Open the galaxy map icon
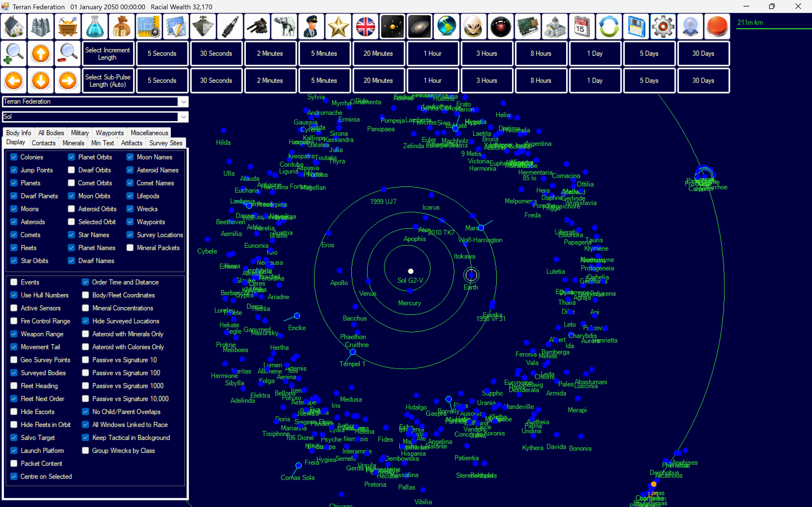This screenshot has height=507, width=812. (x=420, y=26)
